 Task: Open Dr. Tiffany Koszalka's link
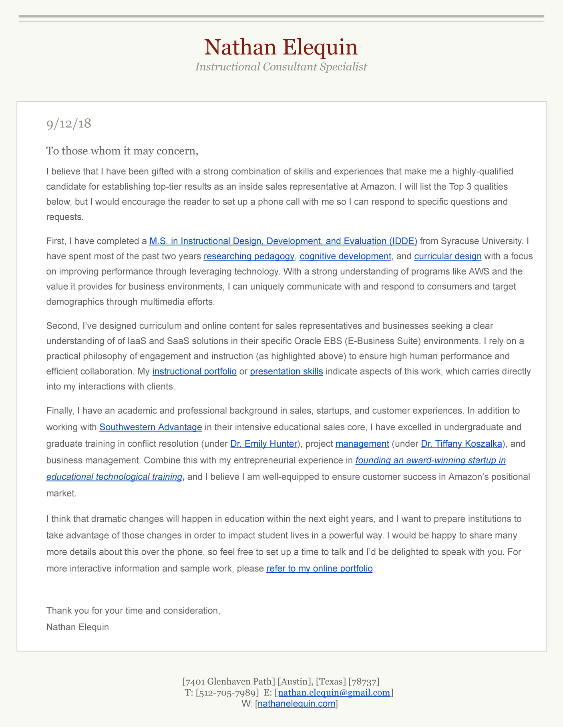[461, 444]
